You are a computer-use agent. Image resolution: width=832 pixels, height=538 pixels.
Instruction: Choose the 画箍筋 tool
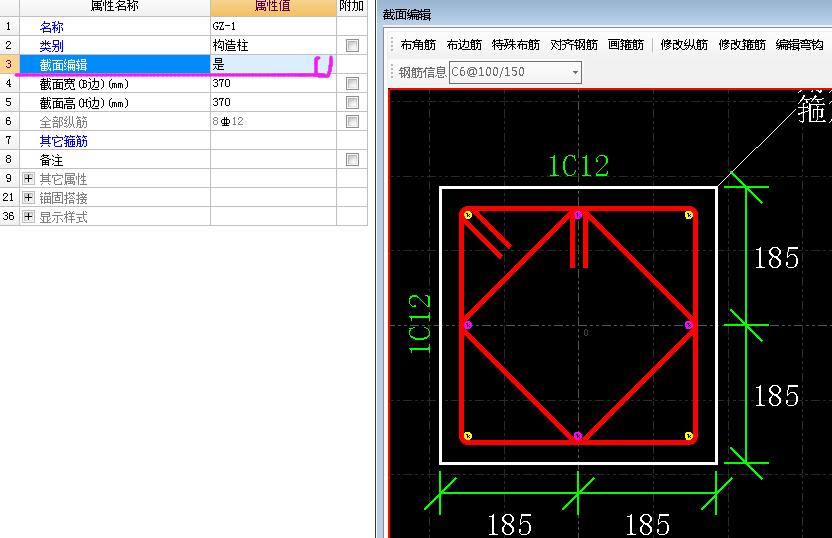pos(626,45)
